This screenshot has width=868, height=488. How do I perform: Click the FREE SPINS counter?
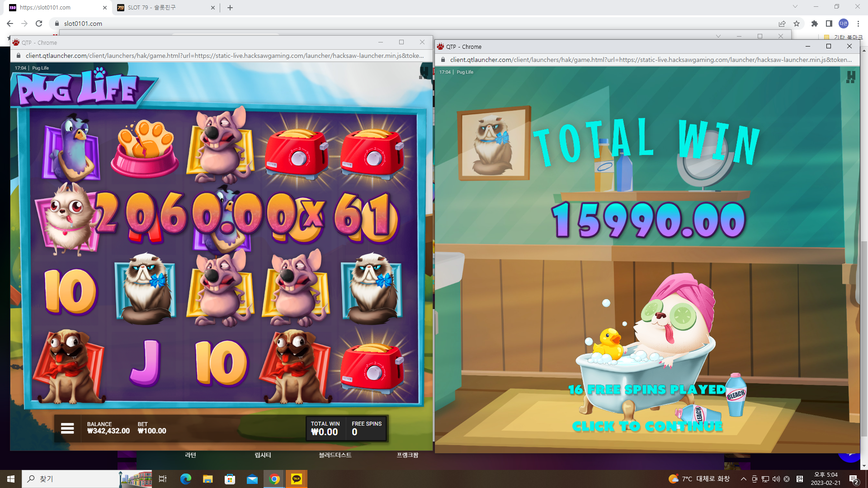click(x=367, y=428)
